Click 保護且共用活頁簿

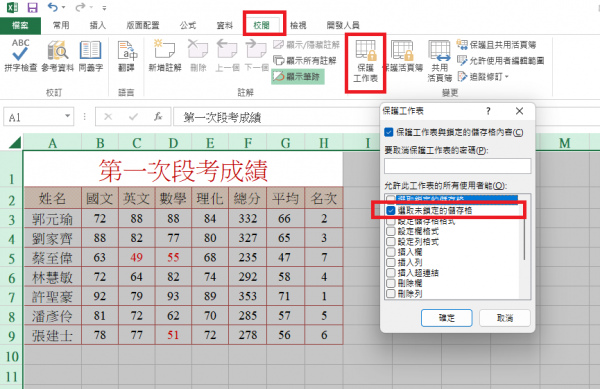pos(496,45)
